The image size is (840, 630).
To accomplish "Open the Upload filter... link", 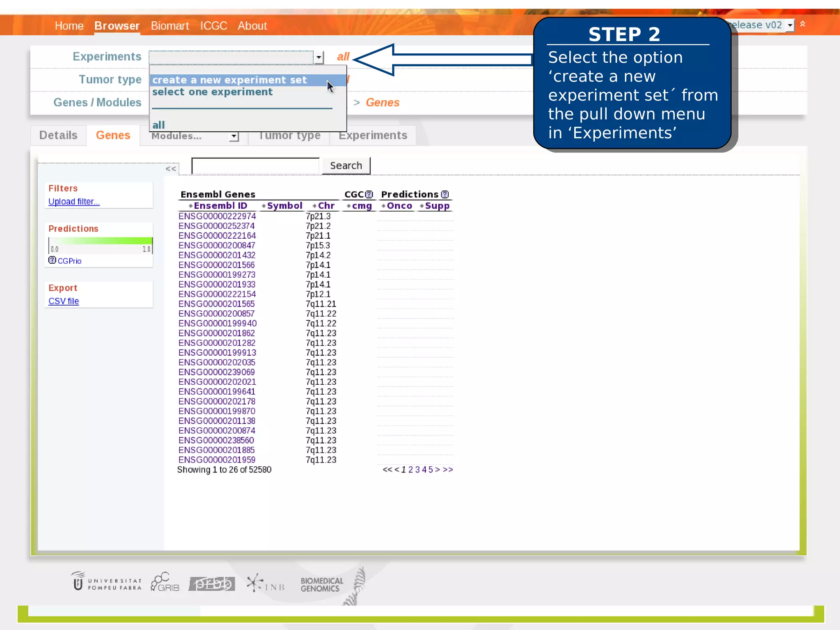I will (74, 202).
